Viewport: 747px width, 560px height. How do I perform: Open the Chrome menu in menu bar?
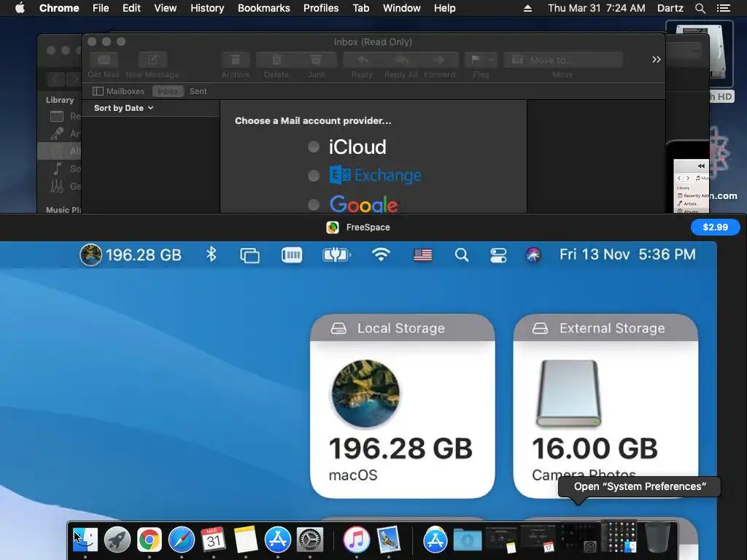pos(59,8)
